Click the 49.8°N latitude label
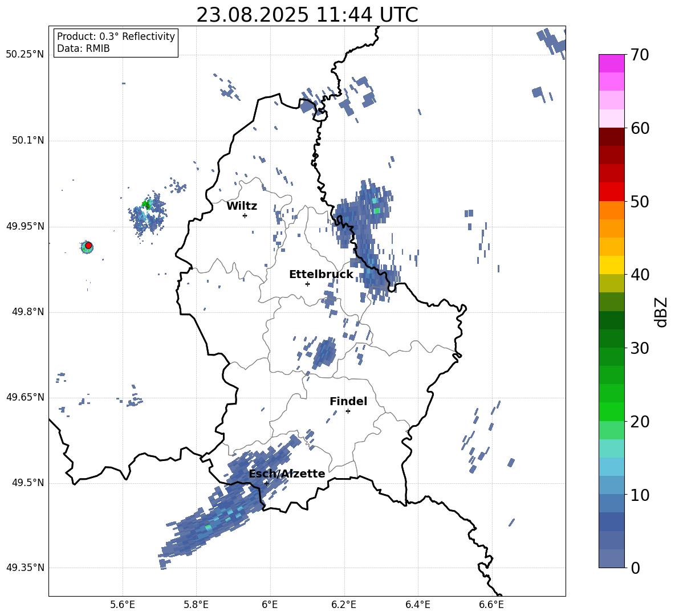 pyautogui.click(x=27, y=312)
